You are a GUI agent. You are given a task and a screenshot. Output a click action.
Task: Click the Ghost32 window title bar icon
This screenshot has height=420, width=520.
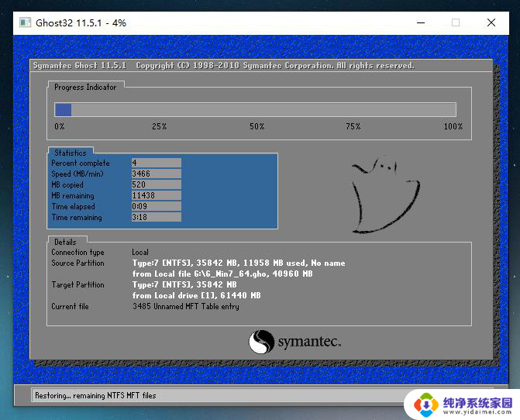[x=26, y=22]
